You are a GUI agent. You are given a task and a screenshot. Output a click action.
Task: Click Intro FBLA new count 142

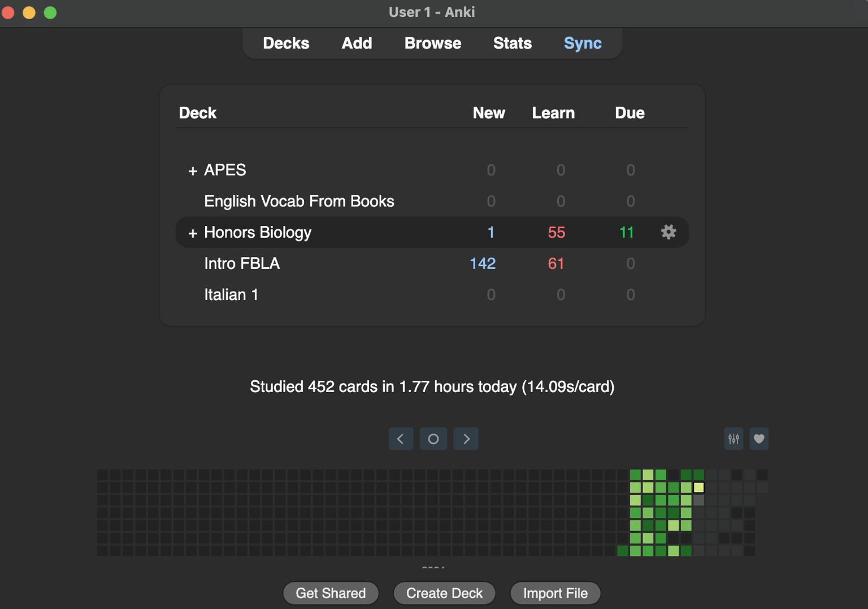click(483, 263)
